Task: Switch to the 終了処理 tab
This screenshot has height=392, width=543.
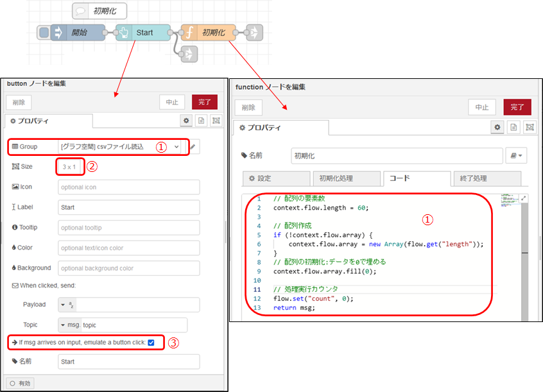Action: click(487, 178)
